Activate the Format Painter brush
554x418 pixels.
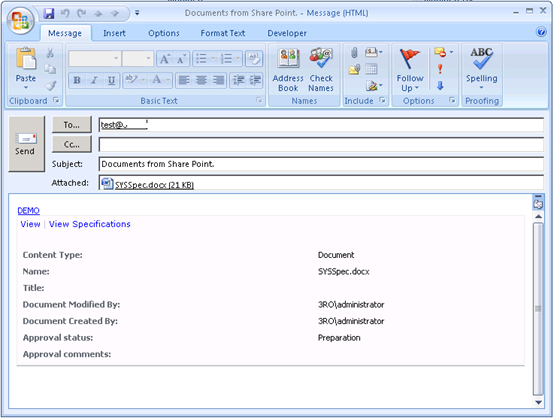51,86
